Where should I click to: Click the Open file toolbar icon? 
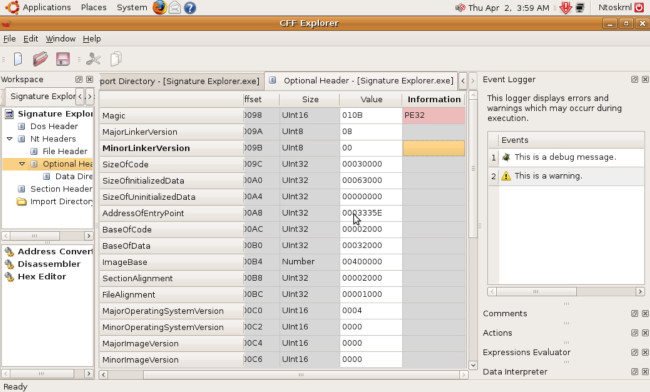(40, 59)
